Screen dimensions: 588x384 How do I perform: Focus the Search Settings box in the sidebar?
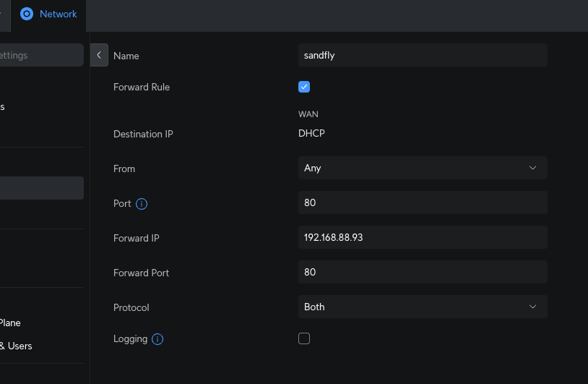[41, 55]
